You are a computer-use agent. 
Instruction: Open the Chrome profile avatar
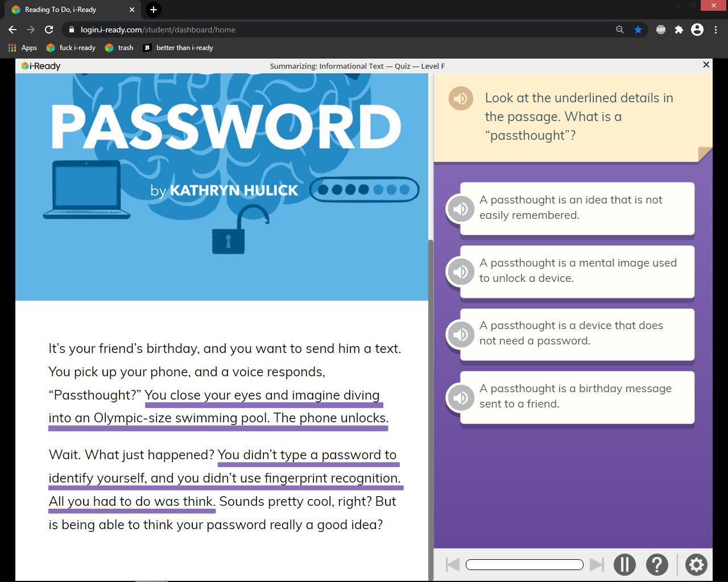tap(697, 30)
